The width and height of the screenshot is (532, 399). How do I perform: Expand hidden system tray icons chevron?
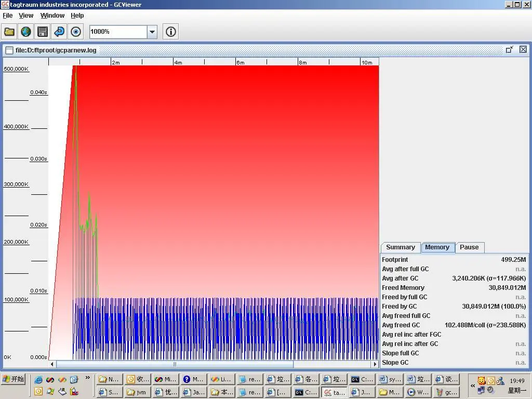pos(473,386)
